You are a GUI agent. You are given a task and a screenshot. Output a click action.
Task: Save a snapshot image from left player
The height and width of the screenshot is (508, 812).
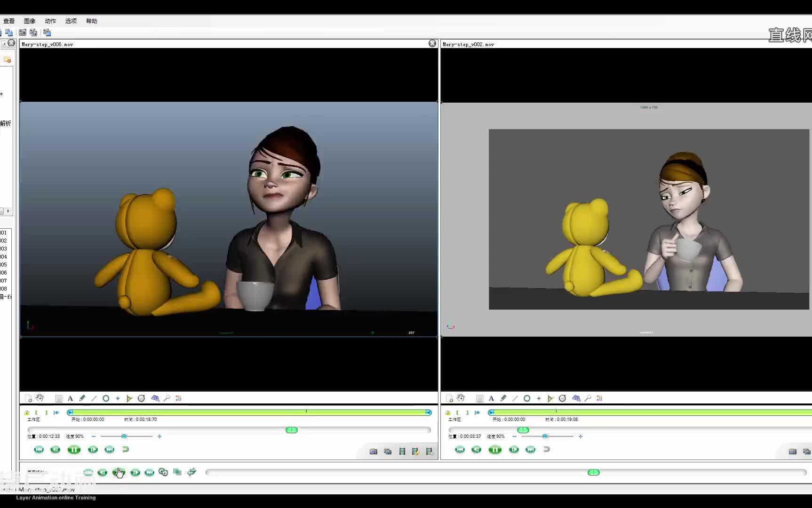[374, 452]
